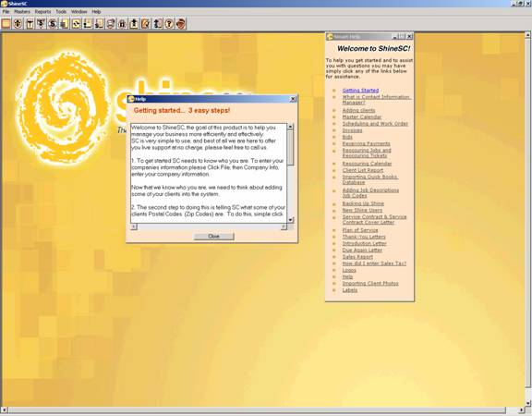Open the Labels help link

(x=350, y=290)
